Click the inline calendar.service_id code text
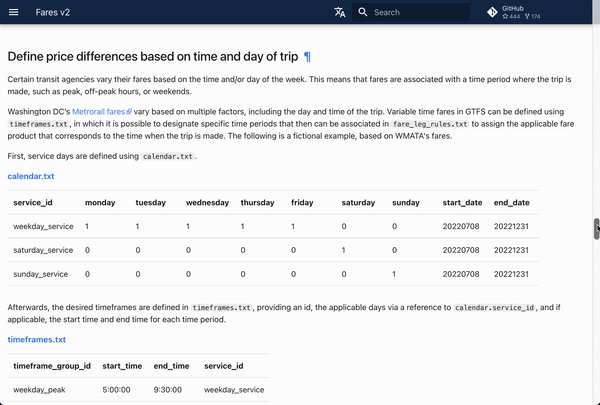 [x=494, y=307]
